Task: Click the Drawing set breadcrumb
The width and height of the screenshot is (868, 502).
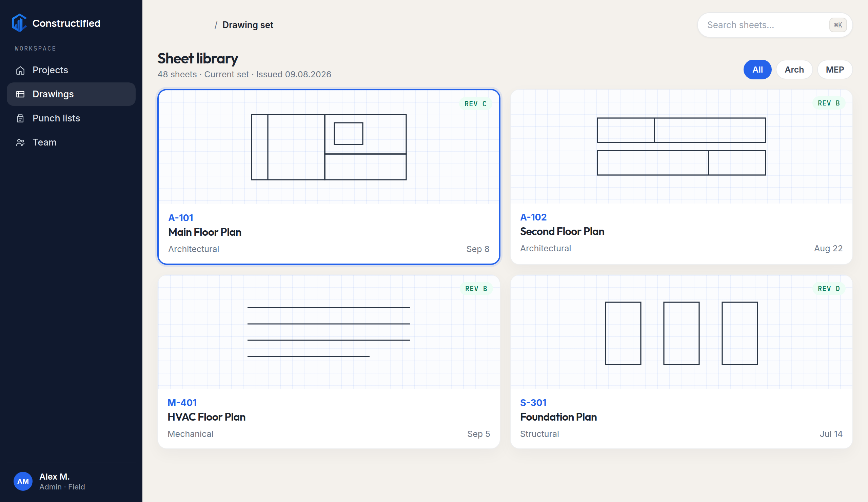Action: [248, 25]
